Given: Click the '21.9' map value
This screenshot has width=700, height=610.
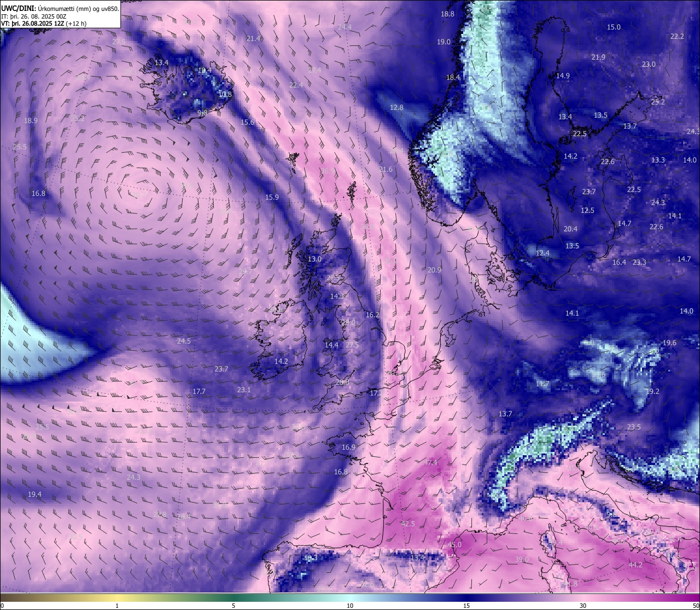Looking at the screenshot, I should click(598, 57).
